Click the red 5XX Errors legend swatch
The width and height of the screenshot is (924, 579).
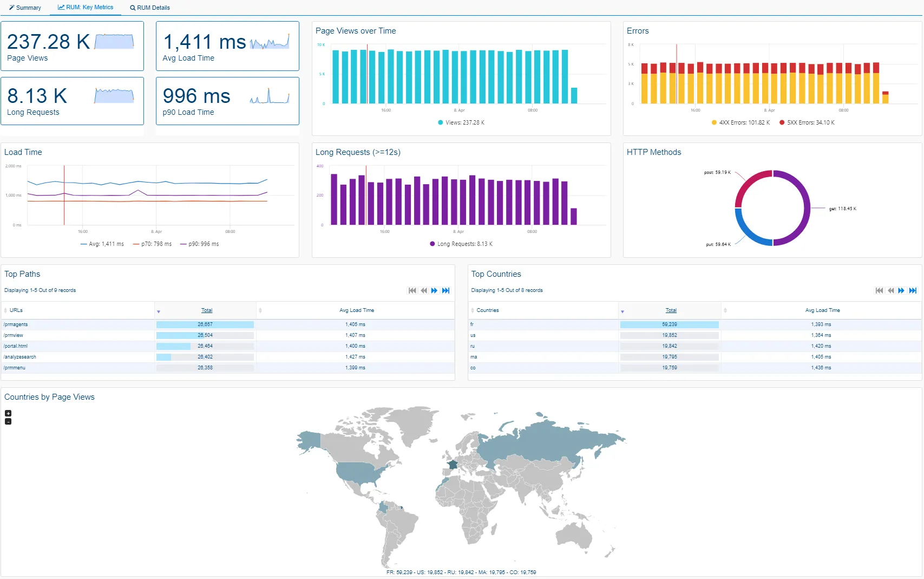pos(782,122)
